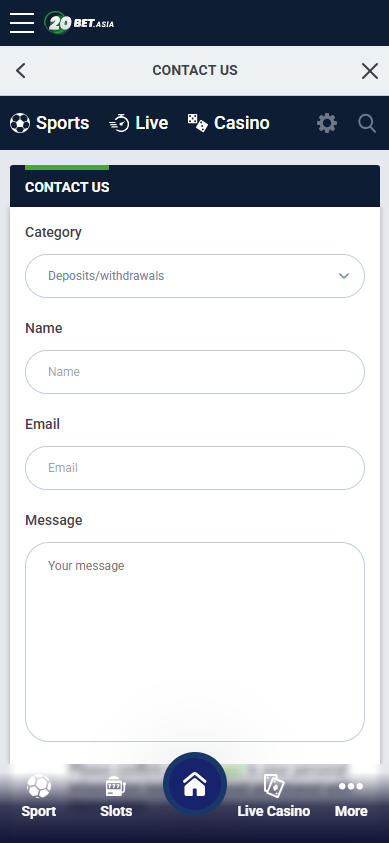Switch to the Live tab
Viewport: 389px width, 843px height.
139,123
